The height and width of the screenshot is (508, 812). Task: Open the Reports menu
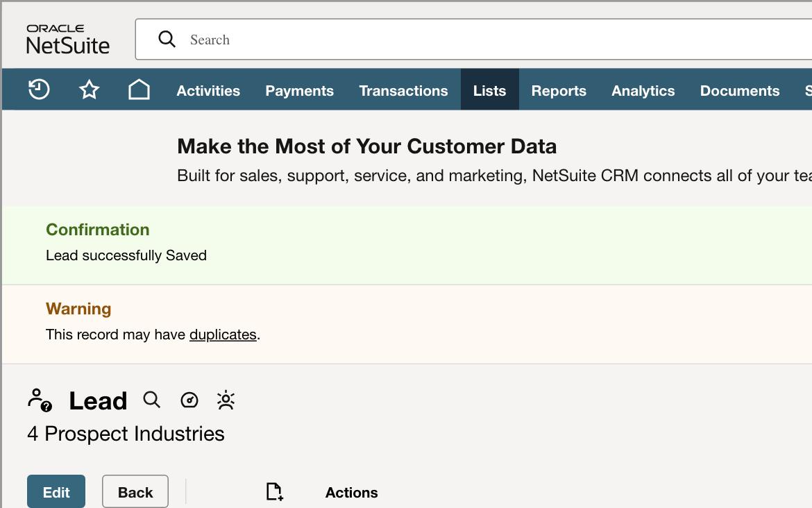[x=559, y=91]
